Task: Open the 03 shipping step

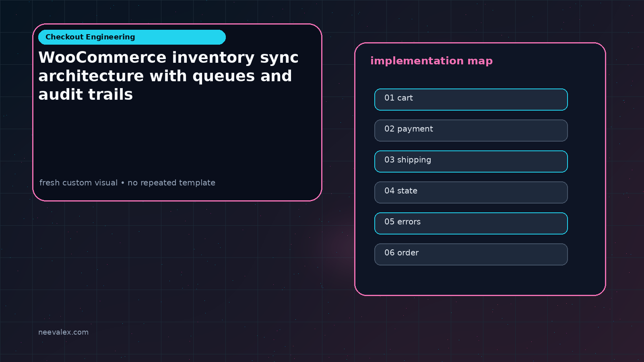Action: (471, 161)
